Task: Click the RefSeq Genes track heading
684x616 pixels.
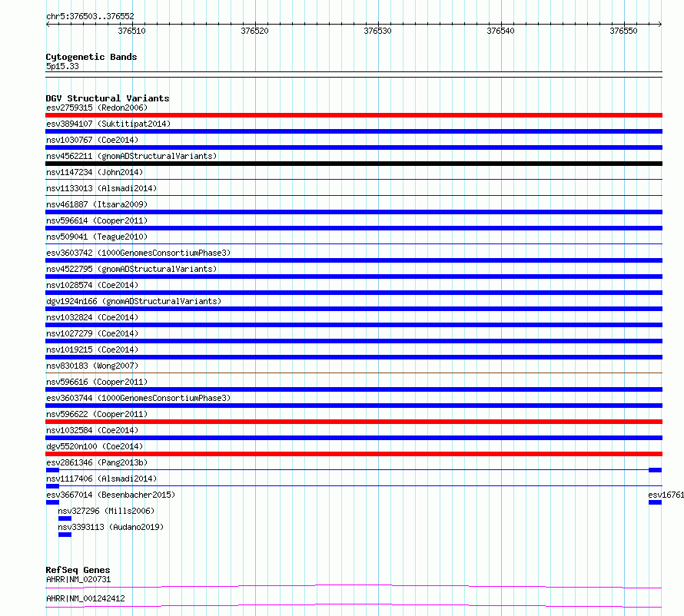Action: click(x=78, y=570)
